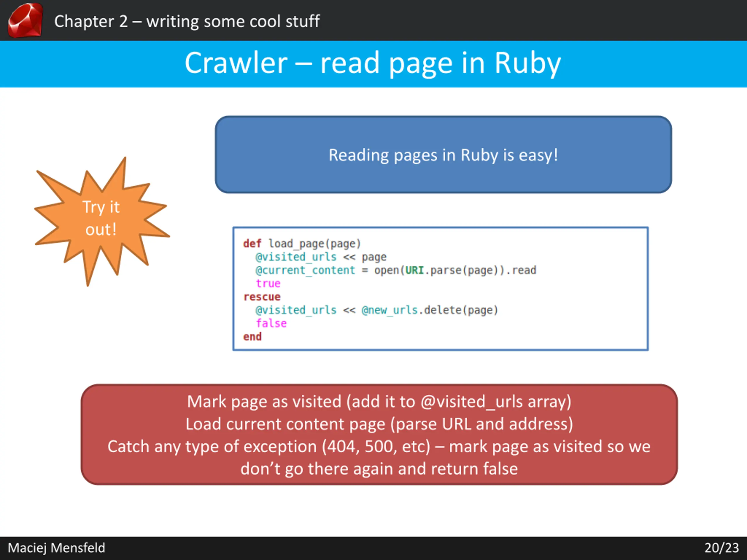This screenshot has height=560, width=747.
Task: Click the pink 'false' keyword
Action: click(271, 323)
